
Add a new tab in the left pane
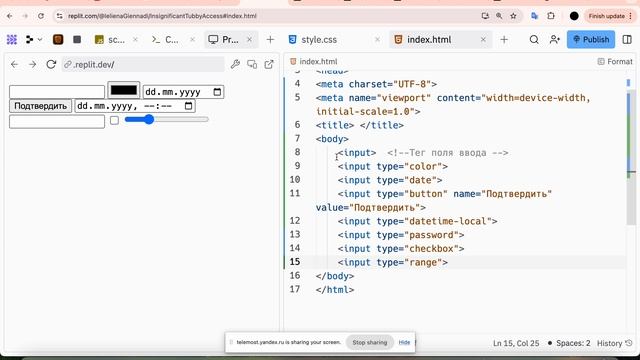click(x=270, y=40)
